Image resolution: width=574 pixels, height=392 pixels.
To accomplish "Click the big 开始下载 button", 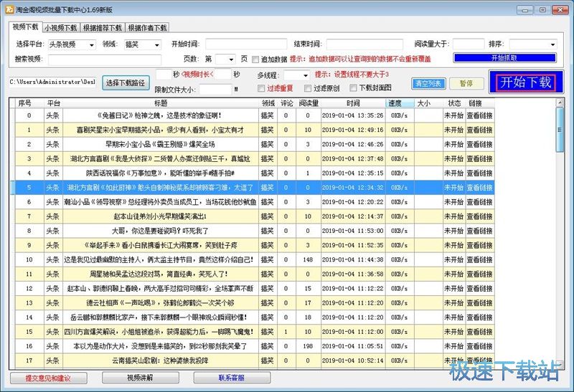I will (526, 82).
